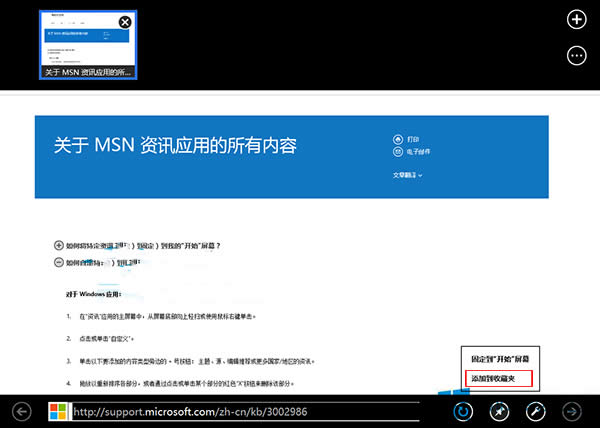Expand the "开始"屏幕 question with plus icon
The height and width of the screenshot is (428, 600).
59,245
